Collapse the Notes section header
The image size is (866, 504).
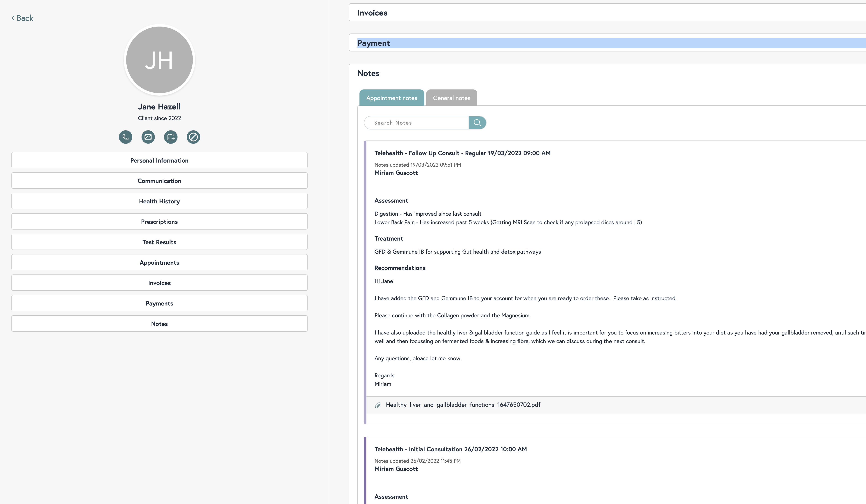[x=368, y=73]
